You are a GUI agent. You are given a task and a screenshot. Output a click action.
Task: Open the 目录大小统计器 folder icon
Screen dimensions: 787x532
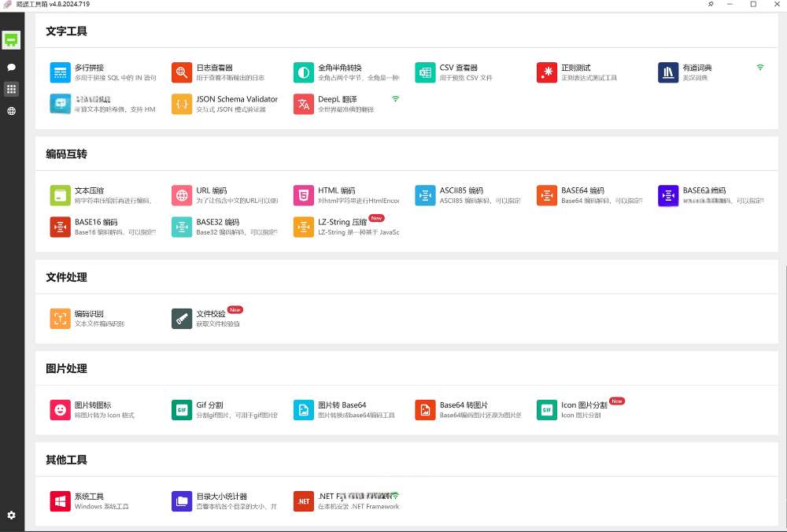tap(182, 501)
